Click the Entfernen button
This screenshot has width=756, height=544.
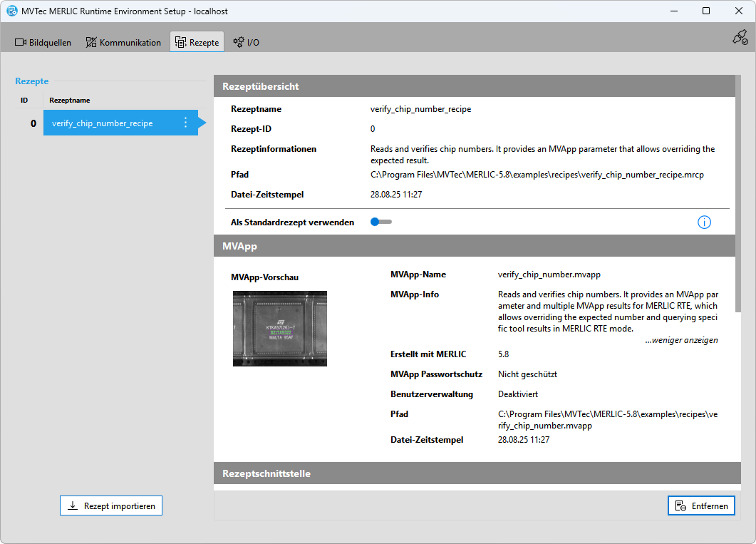pos(701,505)
